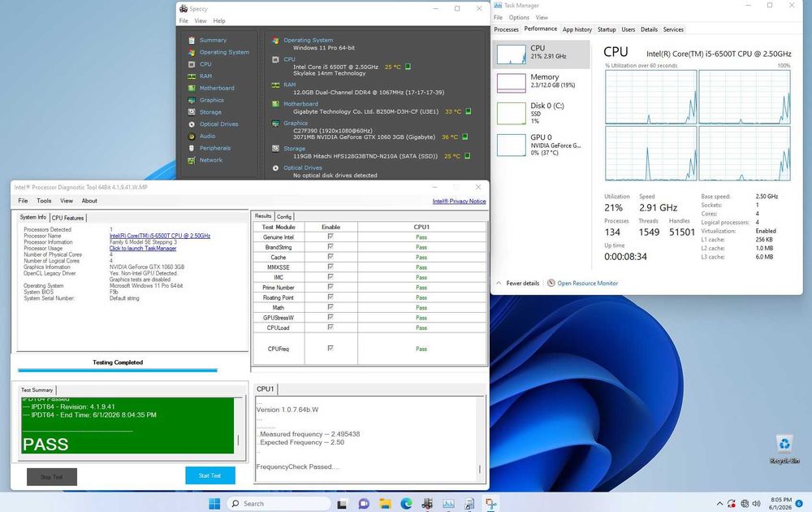Open the CPU chip icon in Speccy sidebar

point(192,64)
